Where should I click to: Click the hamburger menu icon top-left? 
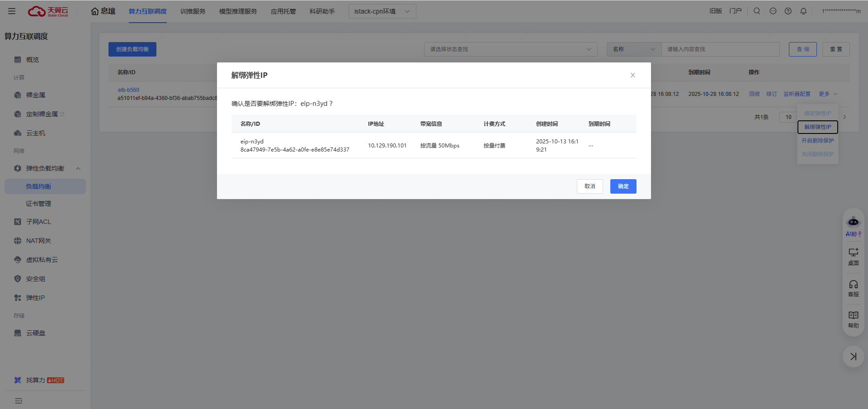pyautogui.click(x=12, y=11)
